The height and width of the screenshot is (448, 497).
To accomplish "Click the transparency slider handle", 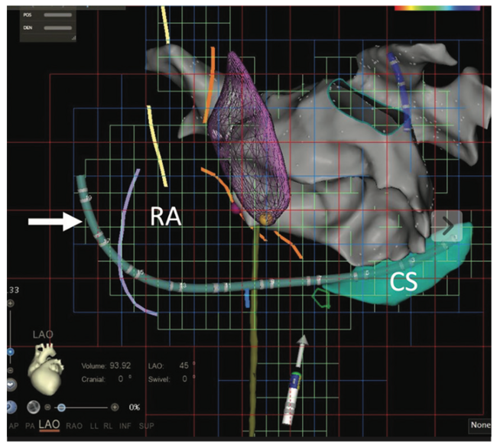I will pos(60,407).
